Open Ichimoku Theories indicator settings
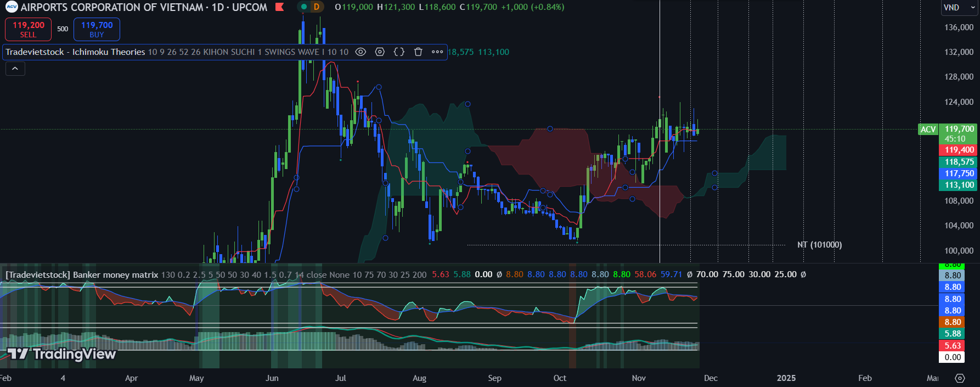This screenshot has width=980, height=387. pyautogui.click(x=380, y=52)
